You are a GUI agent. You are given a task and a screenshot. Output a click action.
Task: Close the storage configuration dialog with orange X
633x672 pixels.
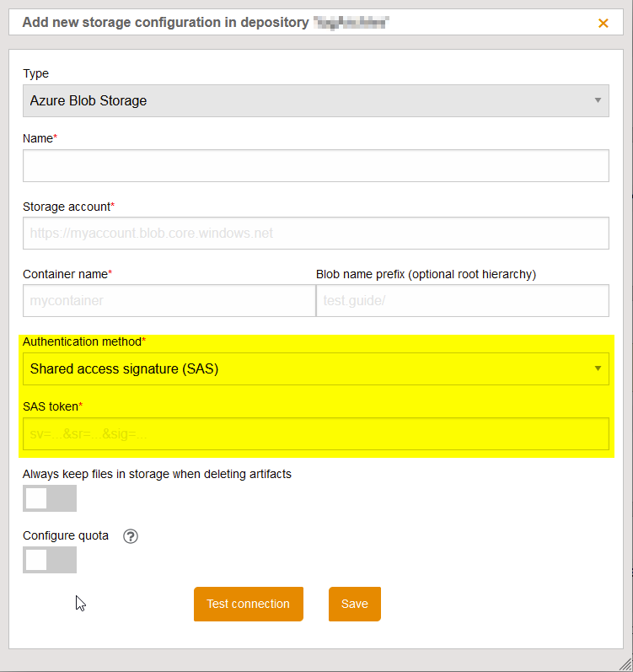(603, 23)
